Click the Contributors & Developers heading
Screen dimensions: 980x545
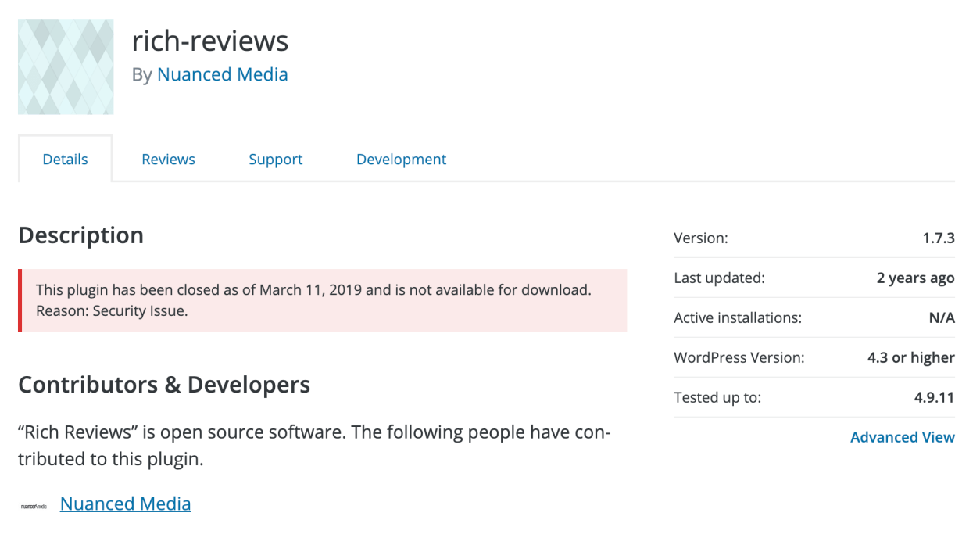click(x=164, y=384)
